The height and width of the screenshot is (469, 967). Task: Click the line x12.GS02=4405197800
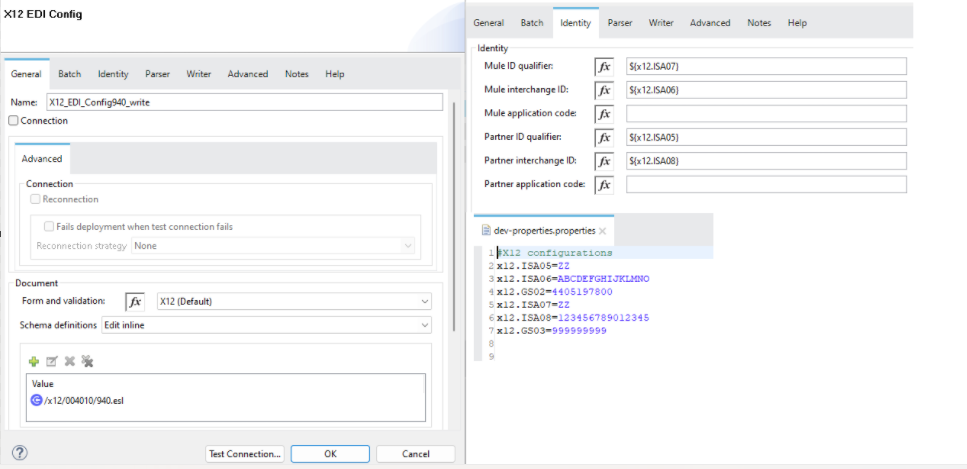click(554, 292)
